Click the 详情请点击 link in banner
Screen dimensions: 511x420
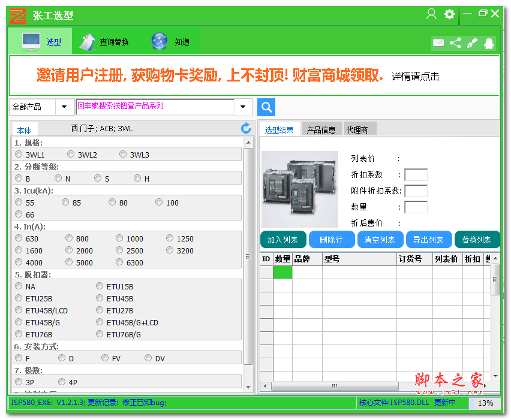[415, 77]
